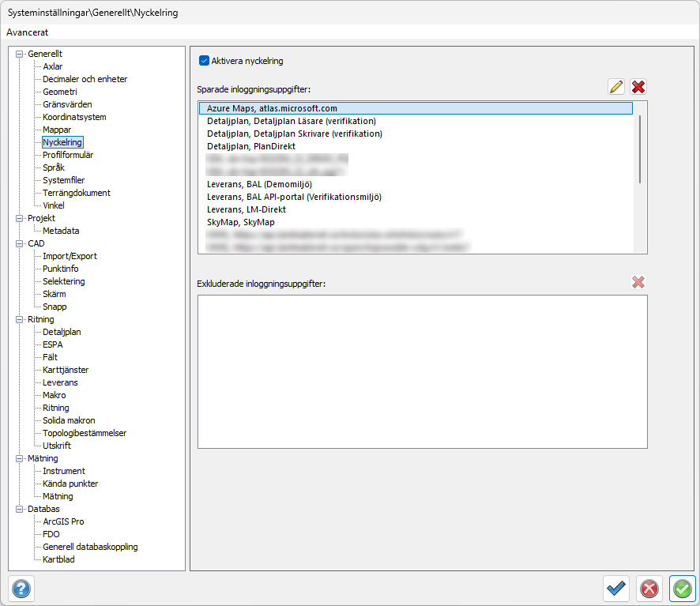Click the pencil edit credentials icon

616,87
